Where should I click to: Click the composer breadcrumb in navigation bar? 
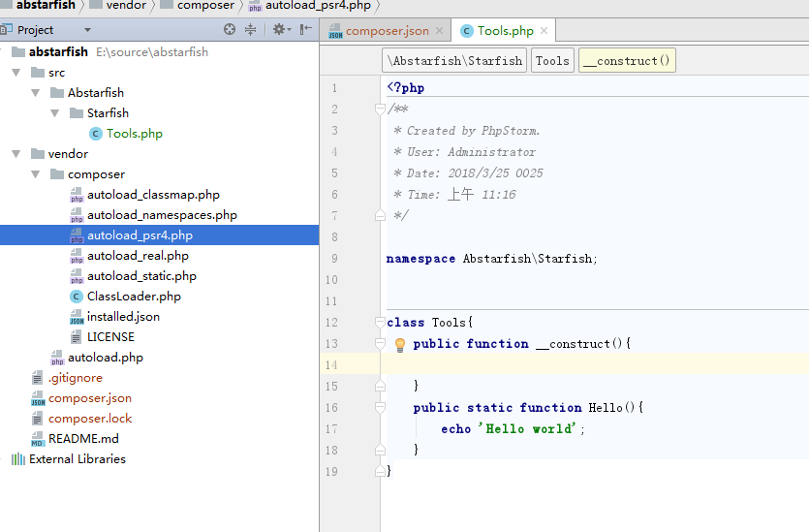coord(205,6)
